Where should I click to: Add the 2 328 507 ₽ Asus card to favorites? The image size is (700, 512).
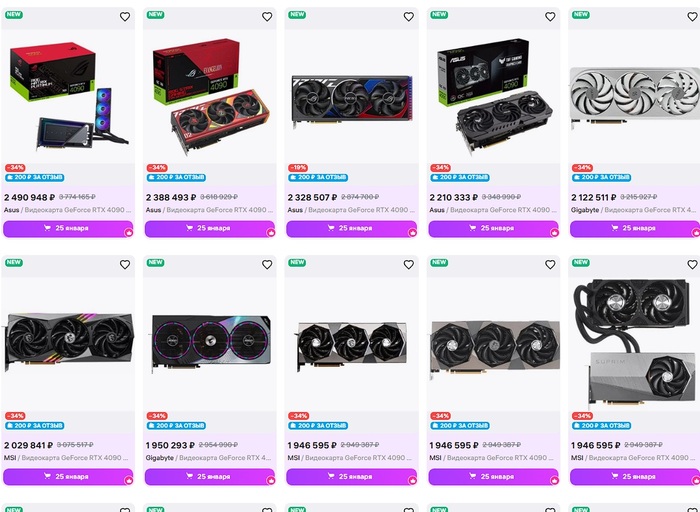pyautogui.click(x=408, y=17)
